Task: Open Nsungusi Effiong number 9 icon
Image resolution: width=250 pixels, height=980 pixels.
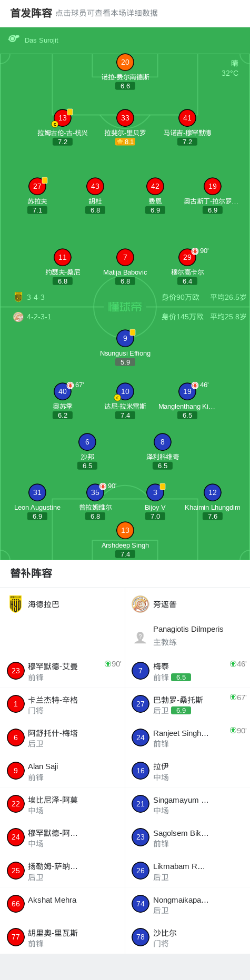Action: (125, 338)
